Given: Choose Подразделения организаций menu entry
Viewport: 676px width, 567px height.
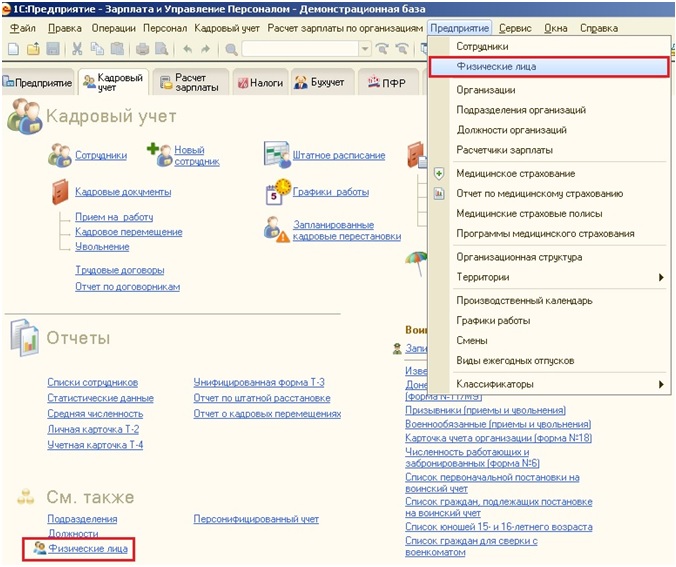Looking at the screenshot, I should click(x=521, y=110).
